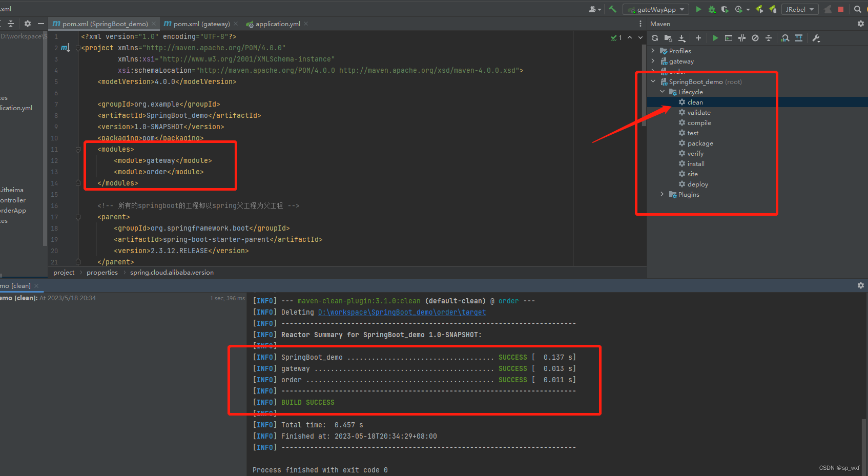Click collapse all icon in project panel
Image resolution: width=868 pixels, height=476 pixels.
(x=11, y=24)
